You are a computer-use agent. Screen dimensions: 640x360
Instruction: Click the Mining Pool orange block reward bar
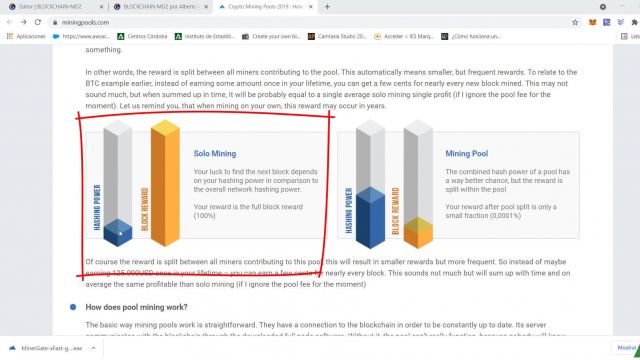418,233
